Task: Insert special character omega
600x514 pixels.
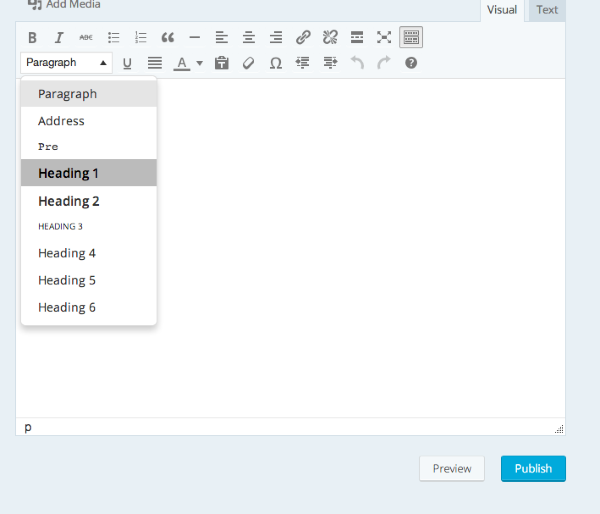Action: tap(276, 63)
